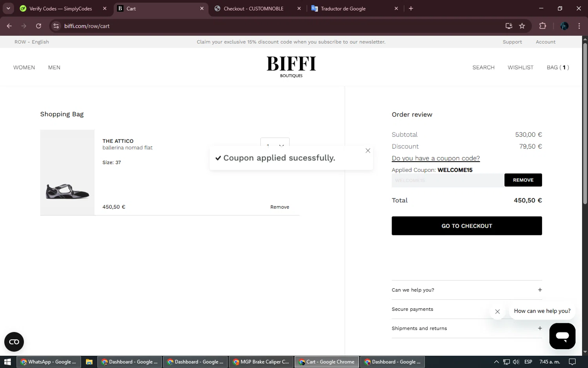
Task: Dismiss the coupon applied notification
Action: click(x=368, y=151)
